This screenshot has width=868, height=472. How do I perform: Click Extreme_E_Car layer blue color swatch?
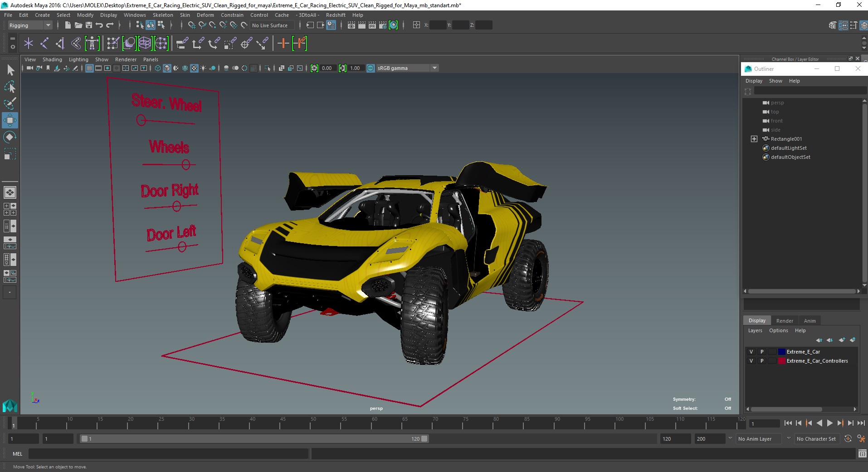coord(782,352)
